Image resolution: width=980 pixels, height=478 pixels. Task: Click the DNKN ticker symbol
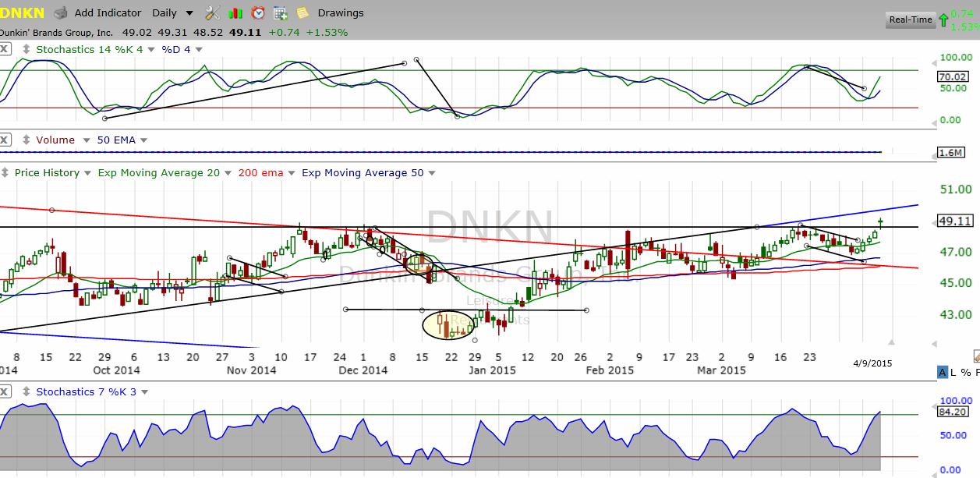point(23,12)
